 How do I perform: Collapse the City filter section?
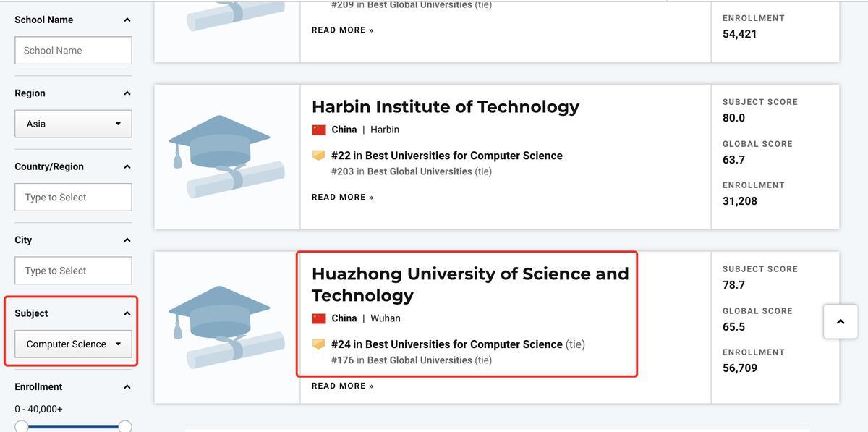point(127,240)
